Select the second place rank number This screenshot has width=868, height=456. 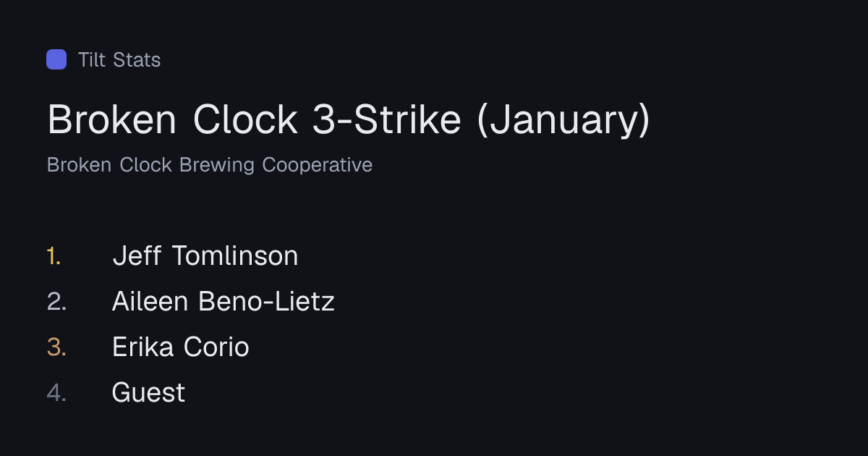point(57,302)
